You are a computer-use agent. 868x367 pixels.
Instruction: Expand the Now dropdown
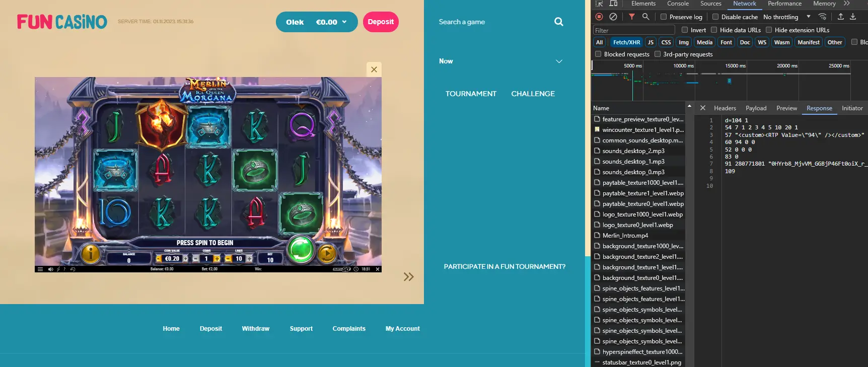pos(501,61)
